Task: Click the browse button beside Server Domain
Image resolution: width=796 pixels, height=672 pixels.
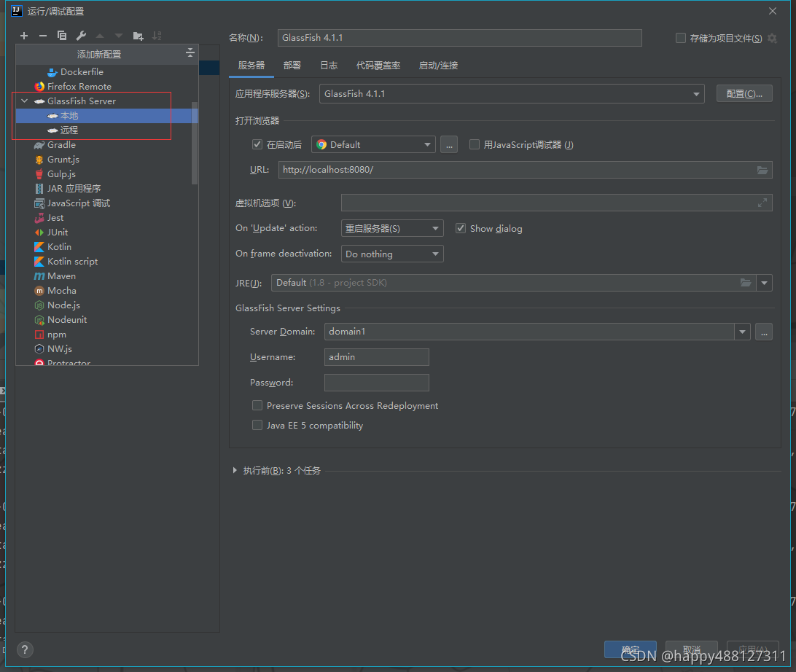Action: 763,332
